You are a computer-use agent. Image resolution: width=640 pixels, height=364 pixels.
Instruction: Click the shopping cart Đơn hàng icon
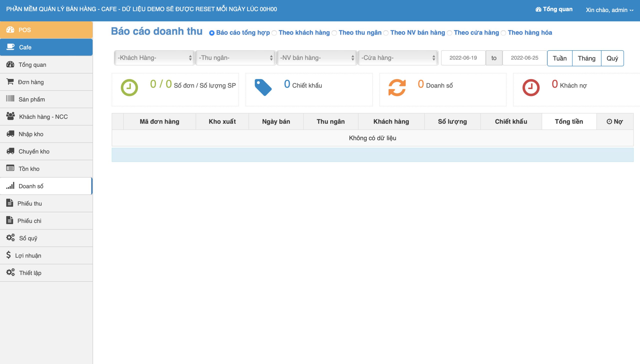10,82
